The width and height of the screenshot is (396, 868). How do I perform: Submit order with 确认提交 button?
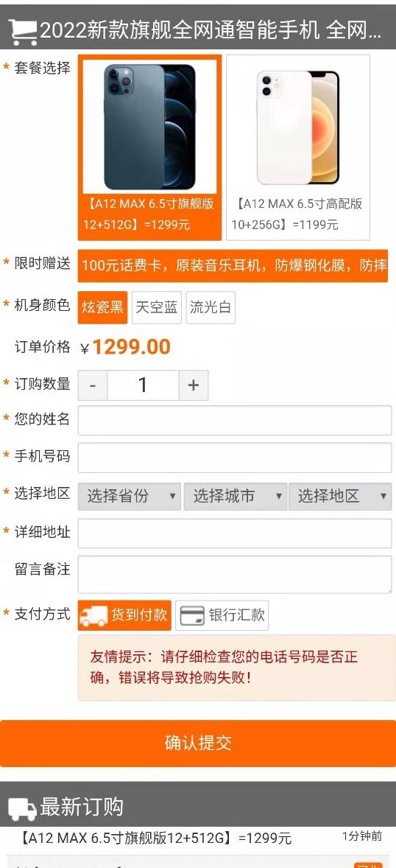pos(198,743)
